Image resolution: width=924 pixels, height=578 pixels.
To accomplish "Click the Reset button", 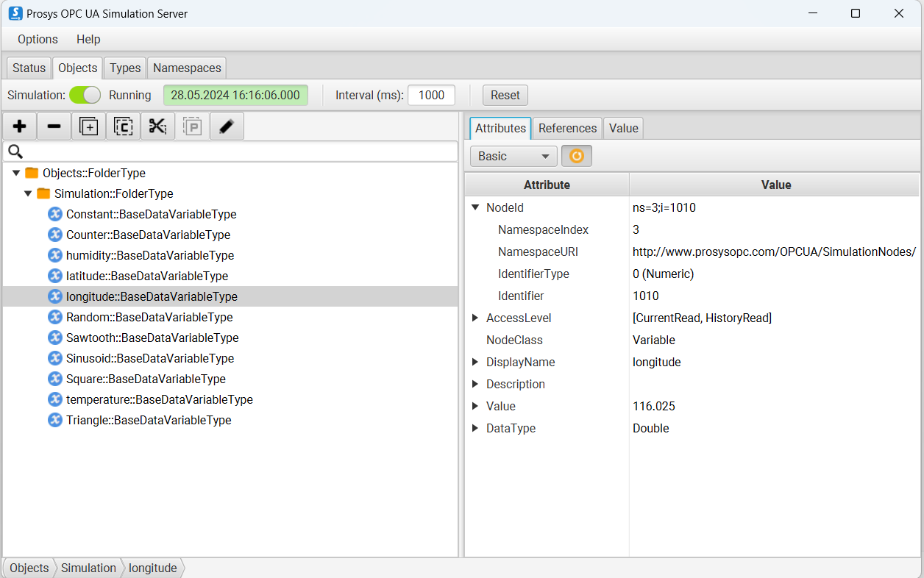I will [x=505, y=95].
